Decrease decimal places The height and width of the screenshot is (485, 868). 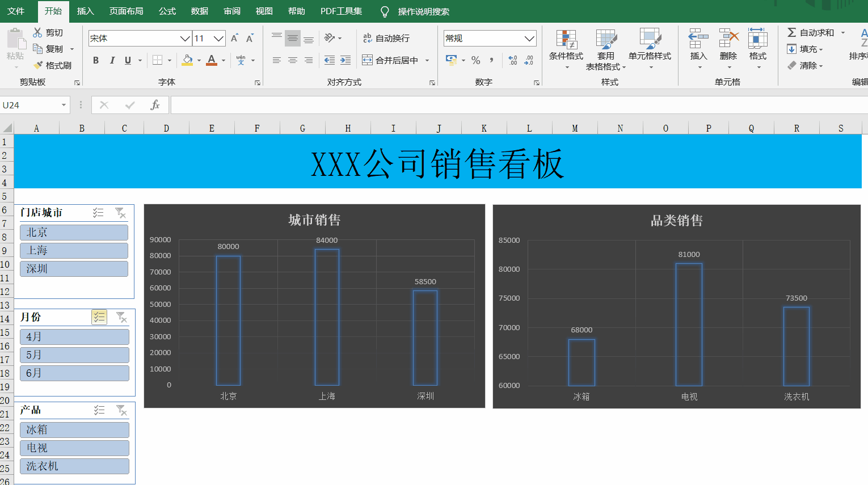tap(529, 60)
